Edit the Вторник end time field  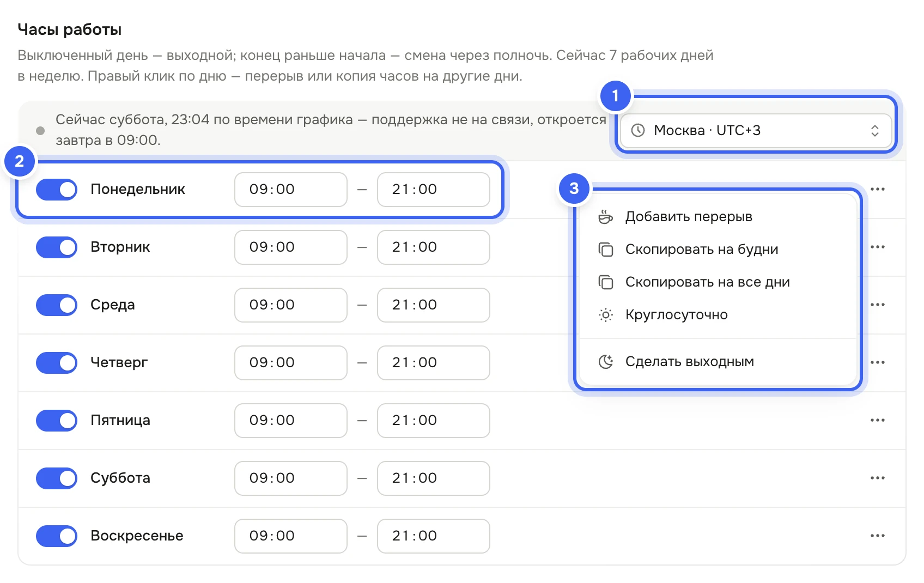pos(434,247)
